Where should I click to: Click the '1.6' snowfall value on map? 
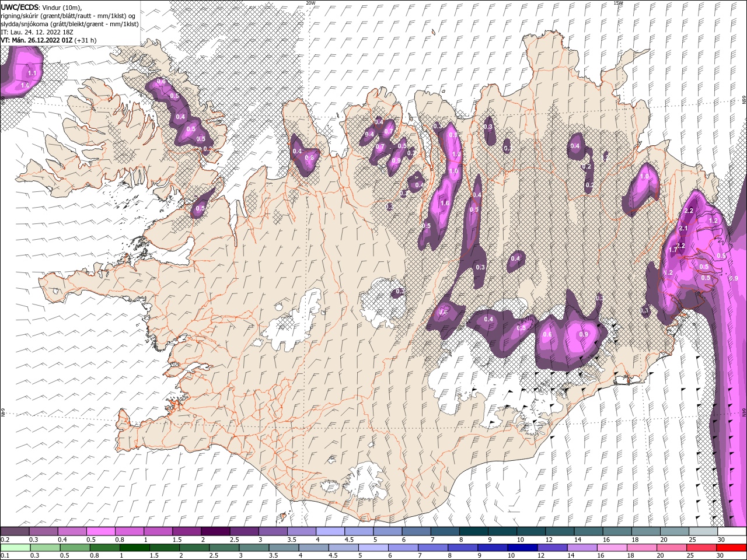click(x=445, y=203)
